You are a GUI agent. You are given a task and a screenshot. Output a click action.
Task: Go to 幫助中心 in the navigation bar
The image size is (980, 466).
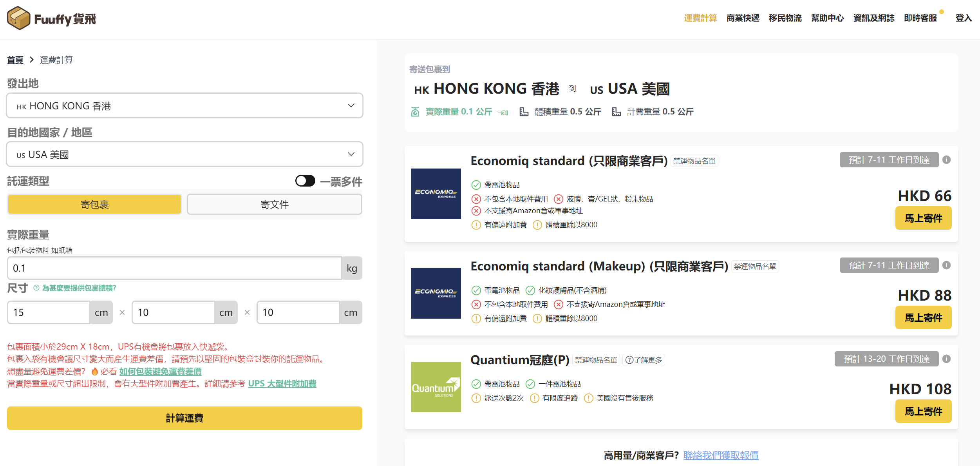click(x=827, y=18)
